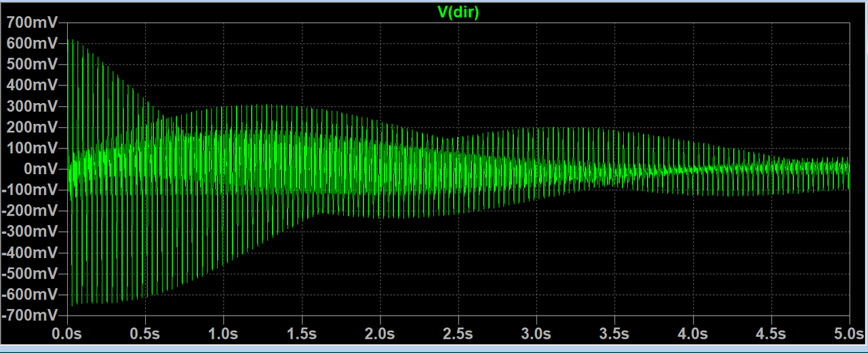Viewport: 868px width, 353px height.
Task: Click the 0.0s label on time axis
Action: [67, 334]
